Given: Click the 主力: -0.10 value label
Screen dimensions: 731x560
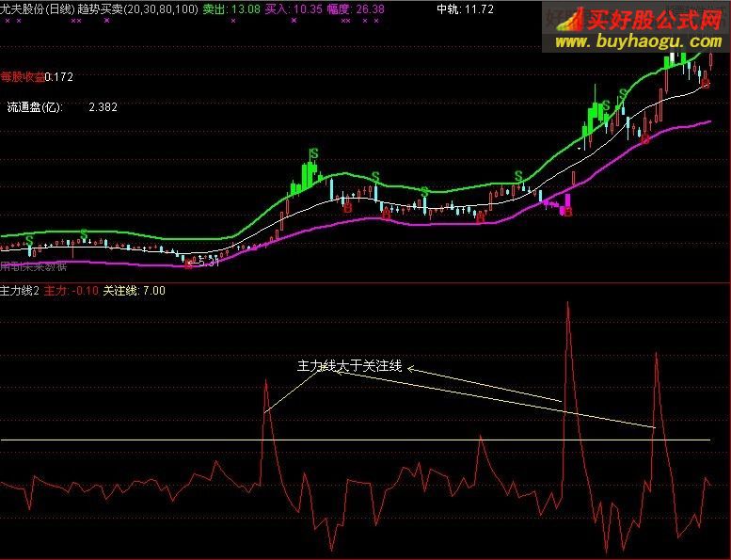Looking at the screenshot, I should click(x=72, y=291).
